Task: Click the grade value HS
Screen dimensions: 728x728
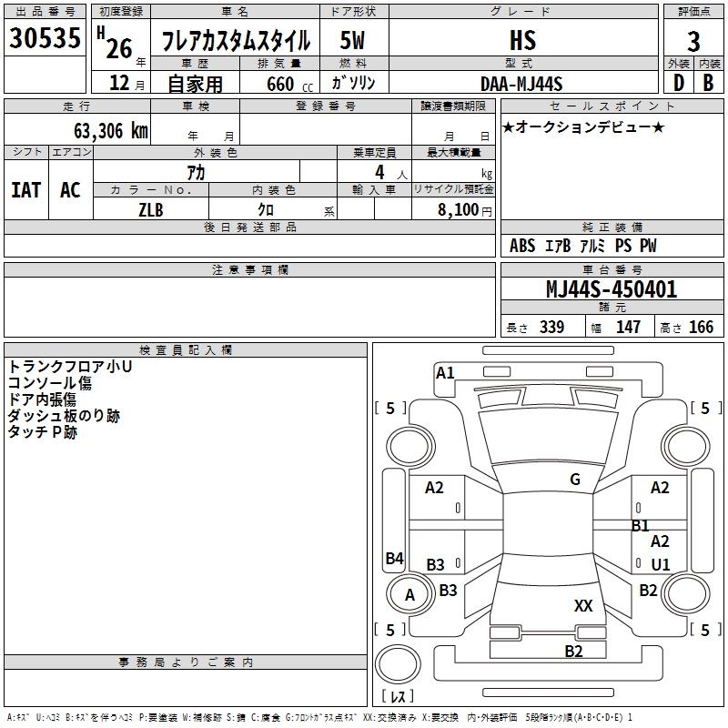Action: (x=522, y=40)
